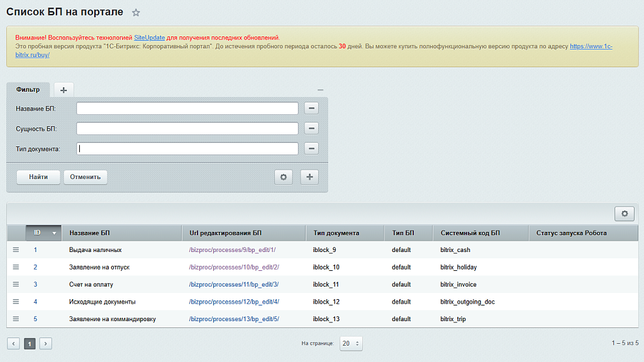Focus the Сущность БП input field

(x=187, y=129)
